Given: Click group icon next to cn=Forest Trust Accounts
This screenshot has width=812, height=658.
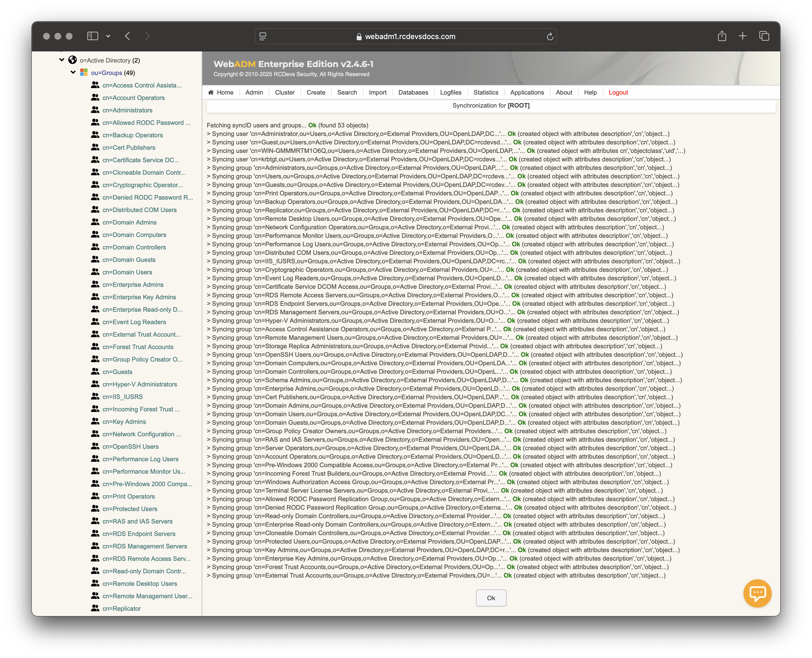Looking at the screenshot, I should [x=95, y=347].
